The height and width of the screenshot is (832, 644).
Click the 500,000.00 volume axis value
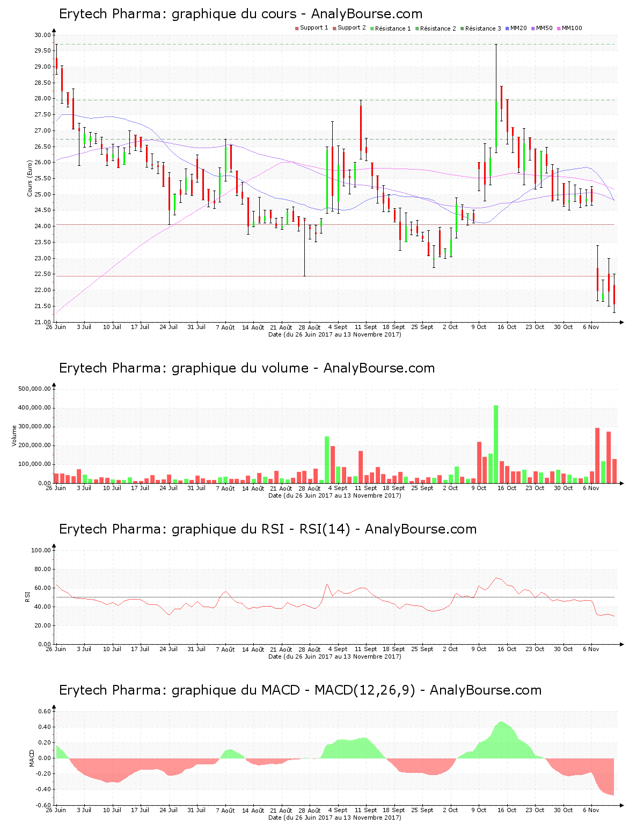[x=35, y=389]
